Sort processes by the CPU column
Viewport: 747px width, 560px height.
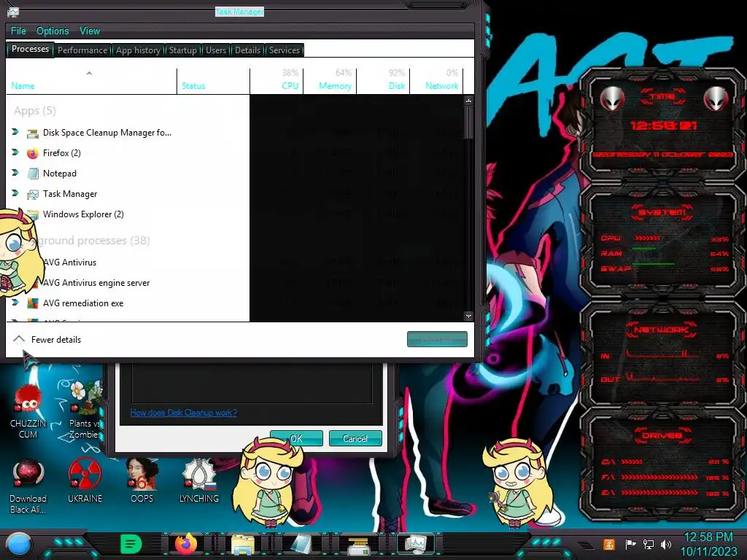click(276, 81)
